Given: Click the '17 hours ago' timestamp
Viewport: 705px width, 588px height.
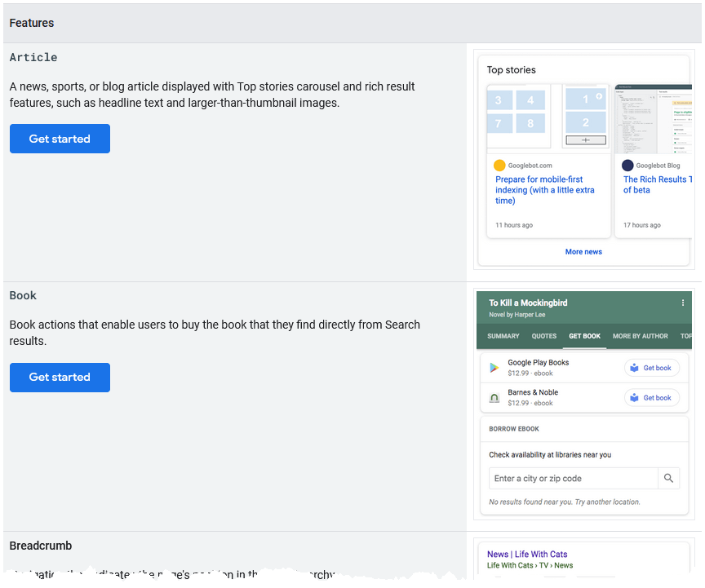Looking at the screenshot, I should (x=642, y=225).
